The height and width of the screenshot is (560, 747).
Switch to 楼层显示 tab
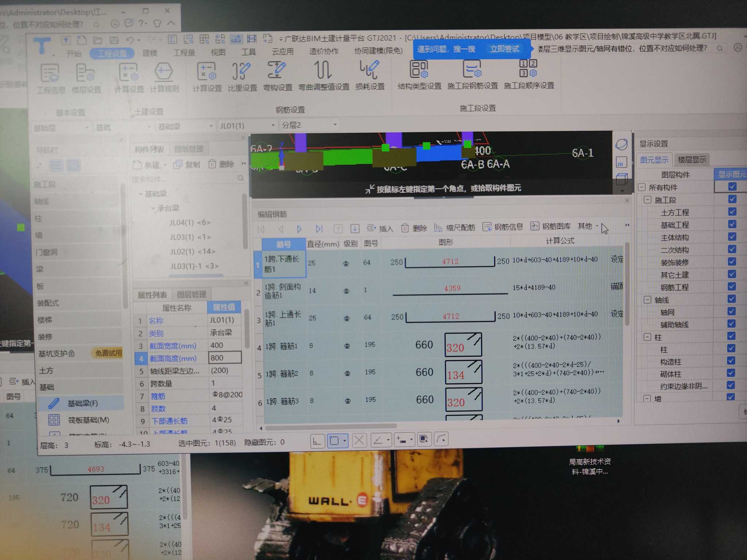coord(692,160)
